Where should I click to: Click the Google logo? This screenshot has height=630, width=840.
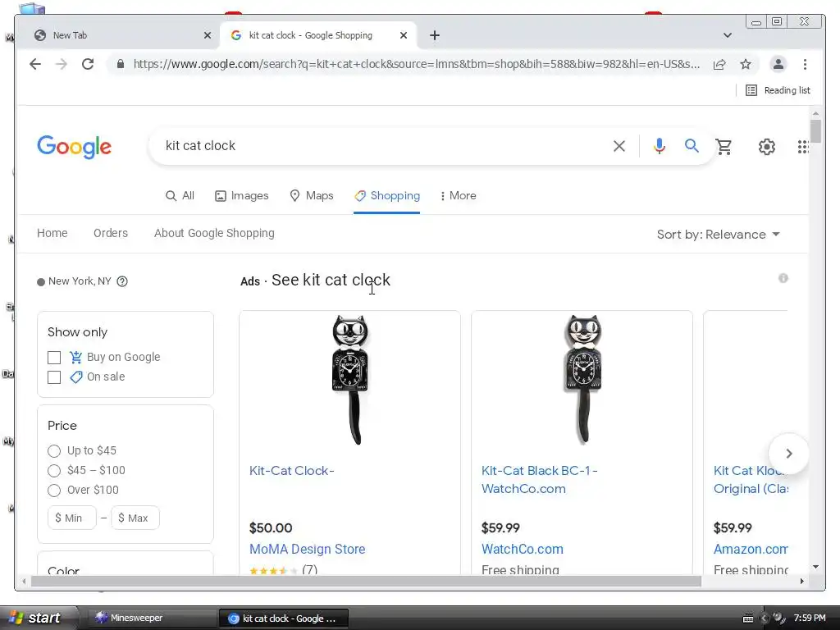coord(74,147)
